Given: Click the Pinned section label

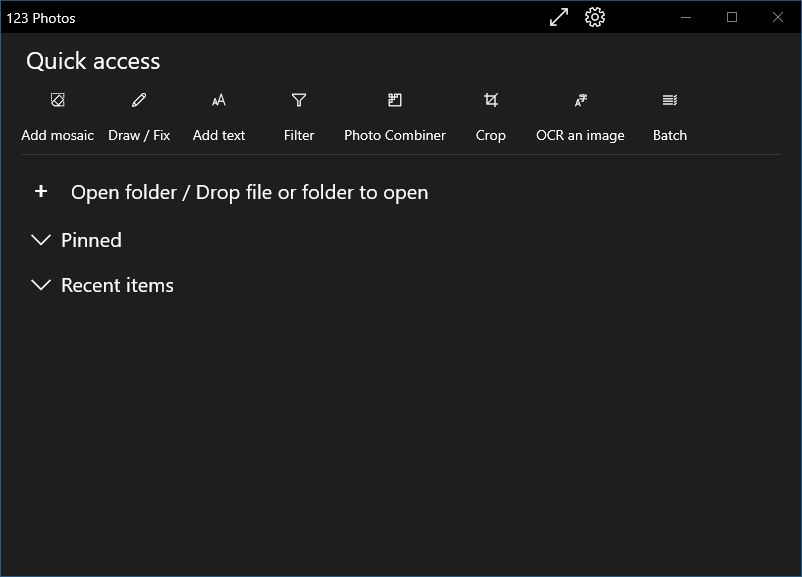Looking at the screenshot, I should point(92,240).
